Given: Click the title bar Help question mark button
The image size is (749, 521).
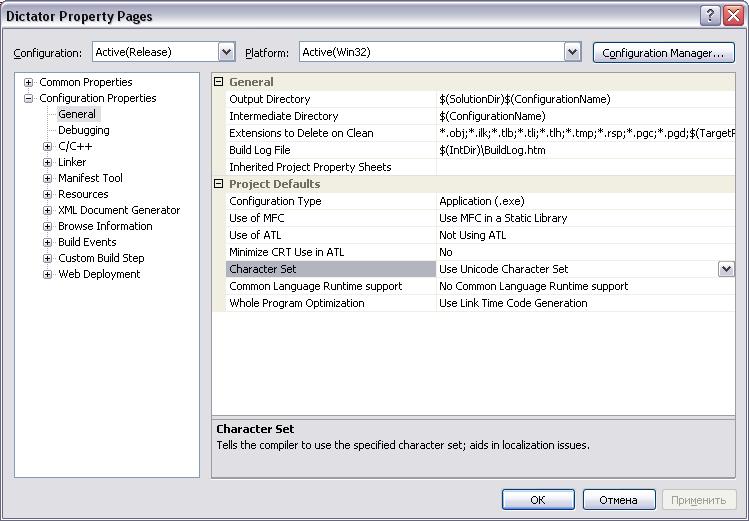Looking at the screenshot, I should pos(709,15).
